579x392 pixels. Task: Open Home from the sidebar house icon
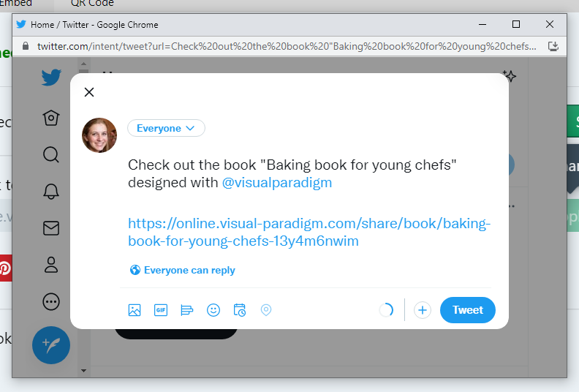(51, 118)
